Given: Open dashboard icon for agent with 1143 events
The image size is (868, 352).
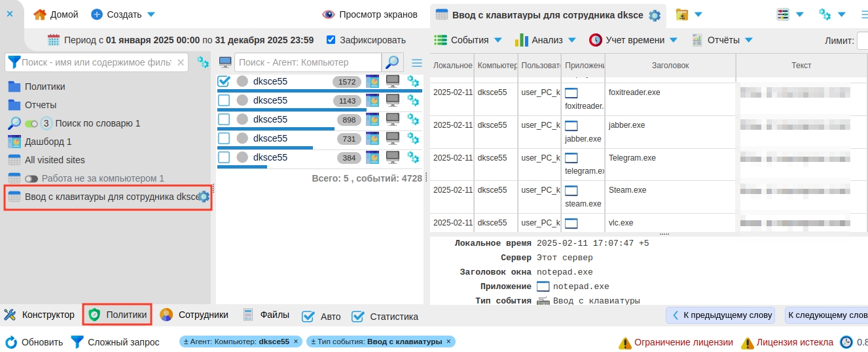Looking at the screenshot, I should [x=372, y=100].
